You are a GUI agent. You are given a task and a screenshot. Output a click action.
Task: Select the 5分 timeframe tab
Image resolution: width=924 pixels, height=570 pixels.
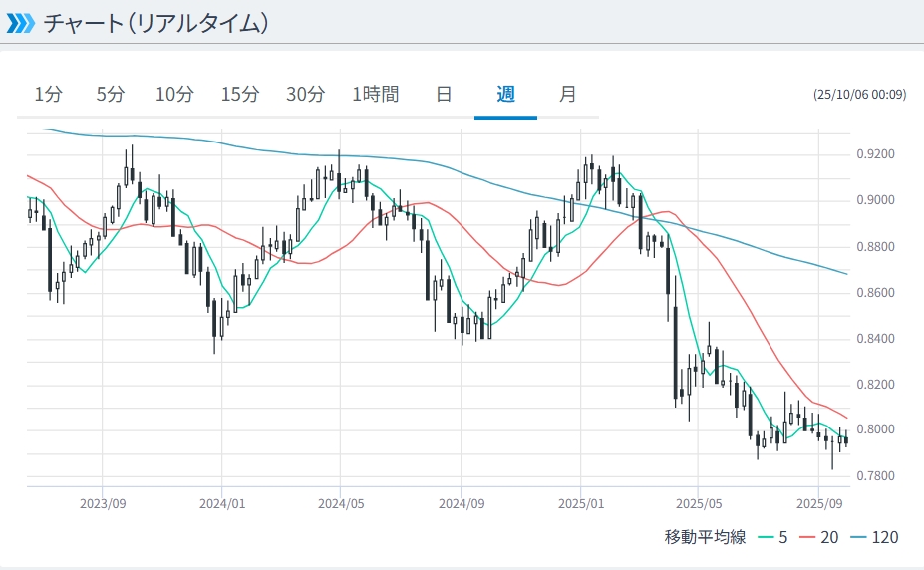click(111, 95)
